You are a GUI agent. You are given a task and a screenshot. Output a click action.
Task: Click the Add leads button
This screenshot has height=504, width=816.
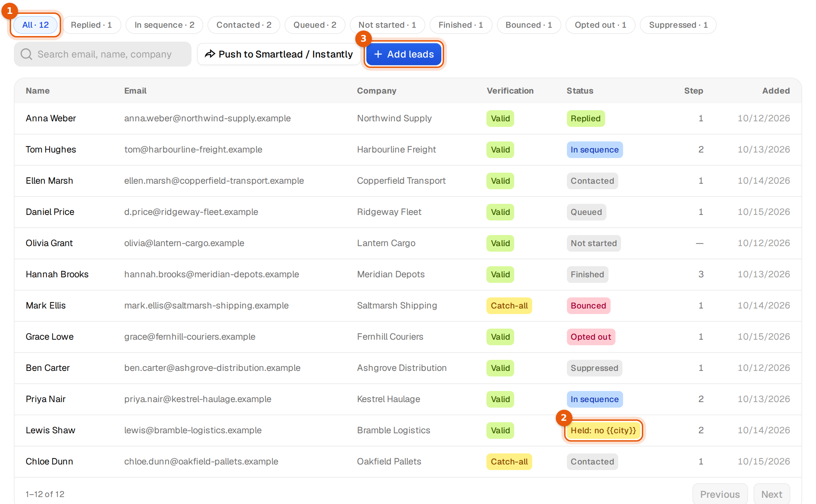[x=404, y=54]
